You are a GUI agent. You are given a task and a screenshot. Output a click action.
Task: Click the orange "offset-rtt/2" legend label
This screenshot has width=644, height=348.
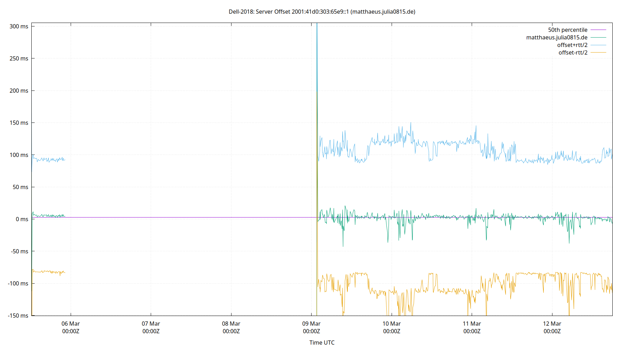coord(573,52)
